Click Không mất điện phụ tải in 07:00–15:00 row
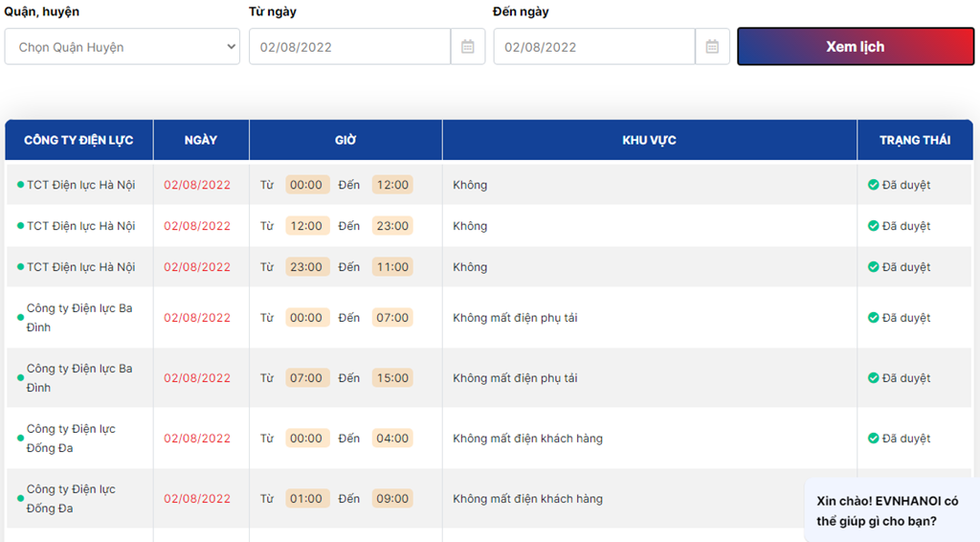980x542 pixels. click(x=515, y=378)
